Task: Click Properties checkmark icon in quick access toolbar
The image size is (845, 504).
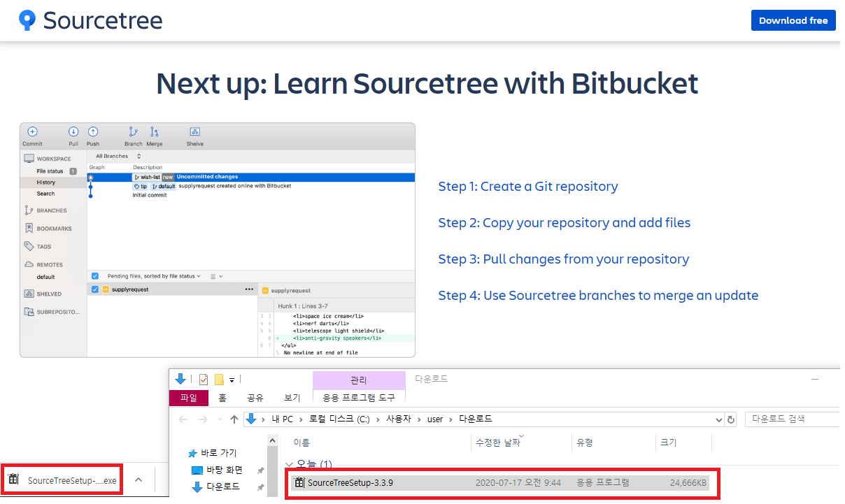Action: click(x=204, y=380)
